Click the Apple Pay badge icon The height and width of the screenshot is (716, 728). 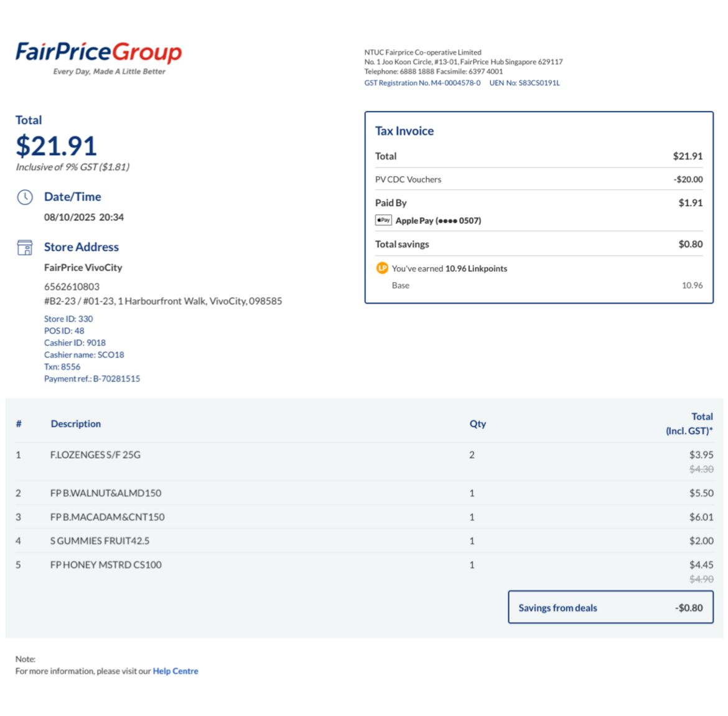(x=383, y=220)
